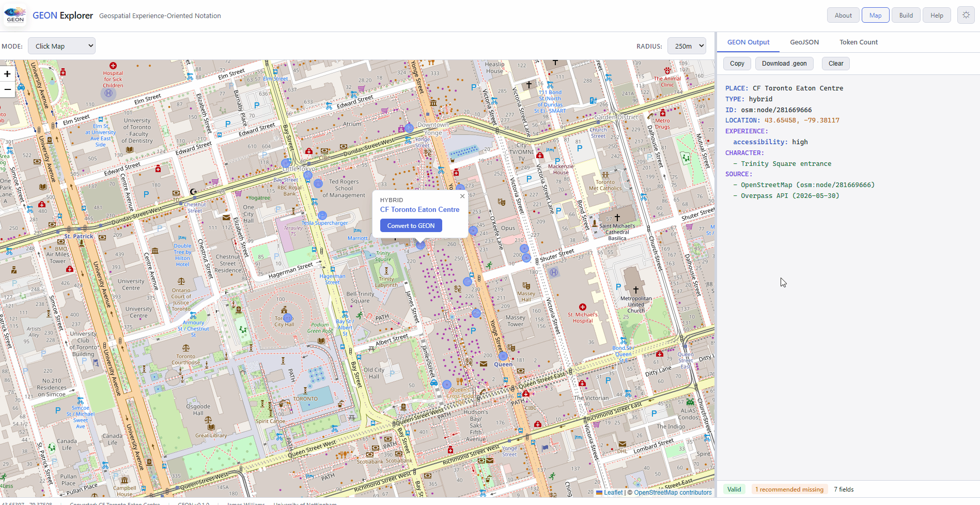Viewport: 980px width, 505px height.
Task: Click the Ted Rogers School of Management label
Action: pyautogui.click(x=344, y=188)
